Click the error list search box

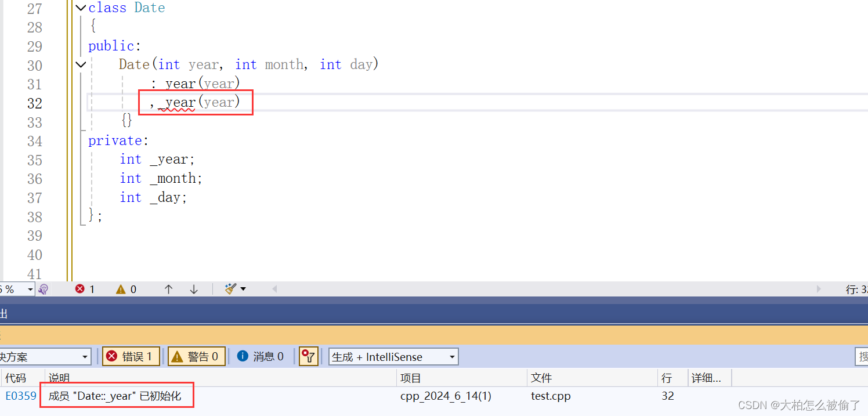[x=862, y=357]
